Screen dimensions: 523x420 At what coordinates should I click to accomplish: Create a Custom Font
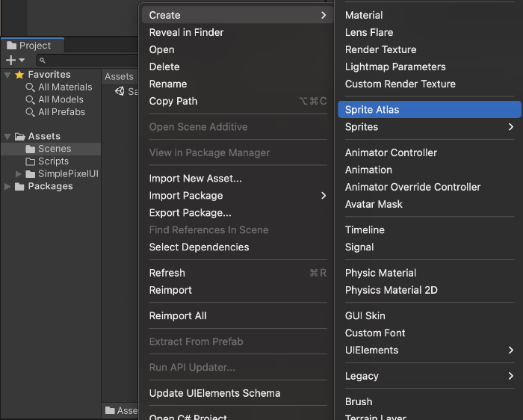coord(430,333)
